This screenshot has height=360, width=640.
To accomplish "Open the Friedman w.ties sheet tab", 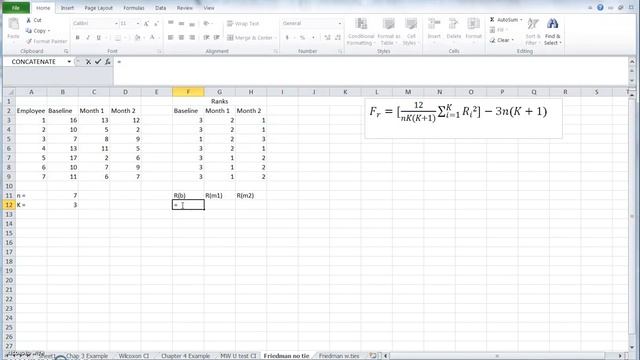I will click(339, 356).
